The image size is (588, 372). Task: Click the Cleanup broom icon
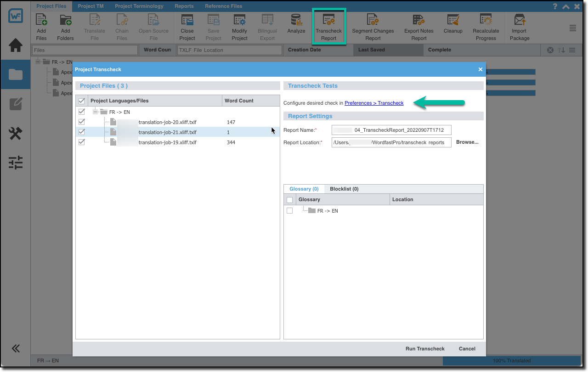click(453, 20)
